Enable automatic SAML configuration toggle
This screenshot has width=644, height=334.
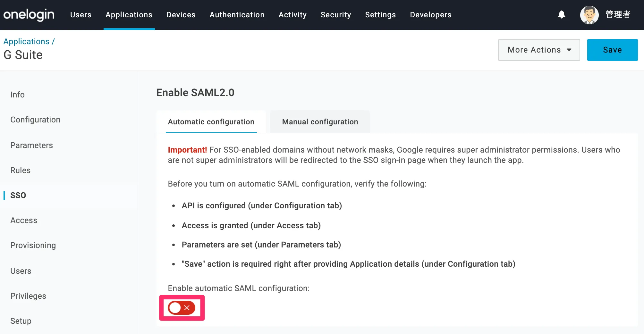182,308
